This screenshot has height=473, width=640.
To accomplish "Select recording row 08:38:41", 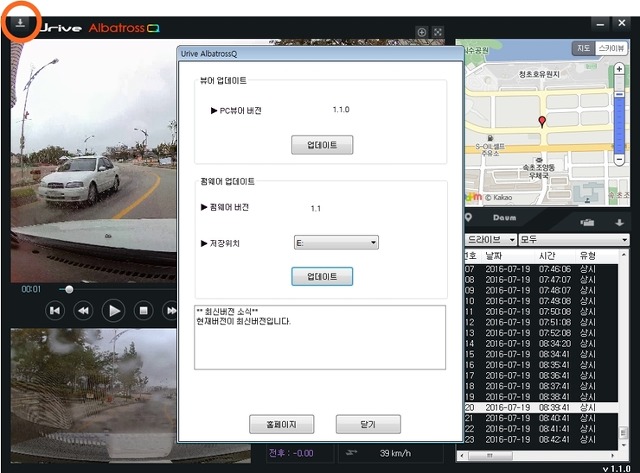I will [x=541, y=396].
